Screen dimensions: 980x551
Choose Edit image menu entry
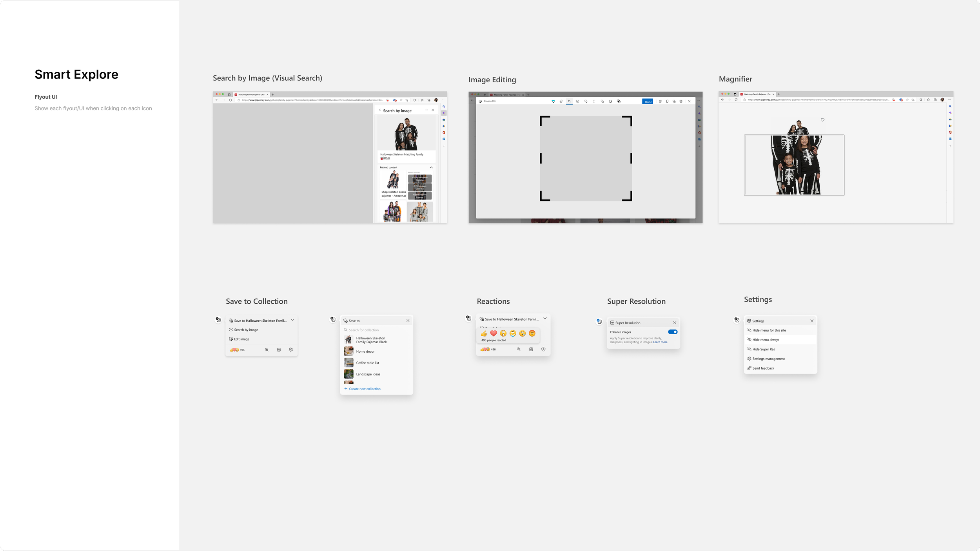pos(241,339)
